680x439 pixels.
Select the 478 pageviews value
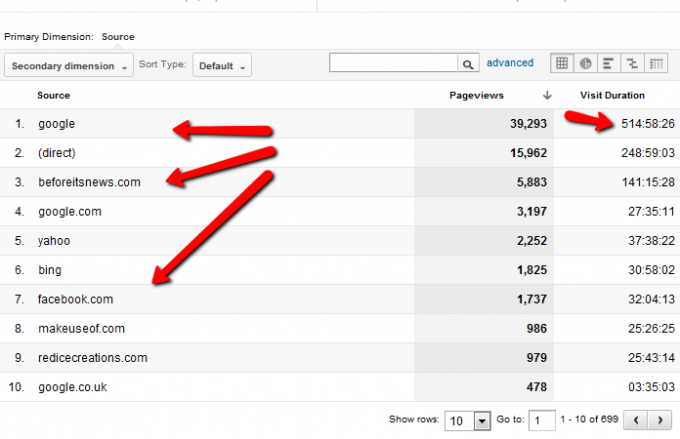pyautogui.click(x=536, y=387)
